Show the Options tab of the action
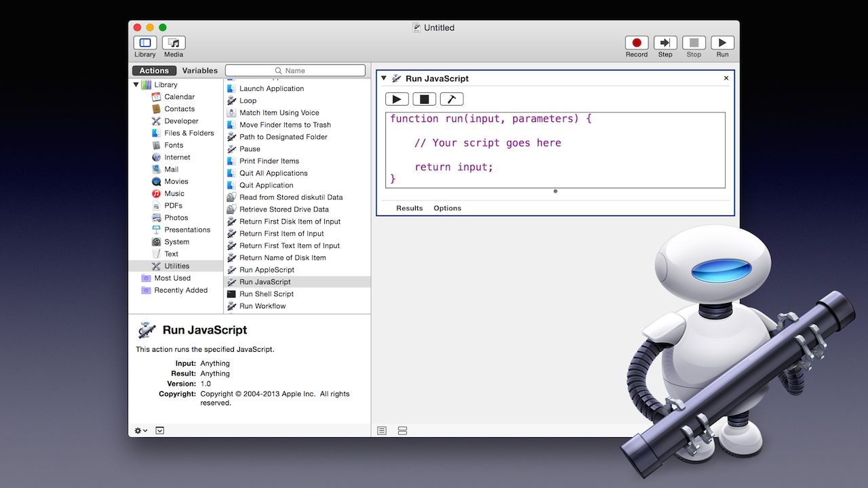The height and width of the screenshot is (488, 868). coord(448,208)
